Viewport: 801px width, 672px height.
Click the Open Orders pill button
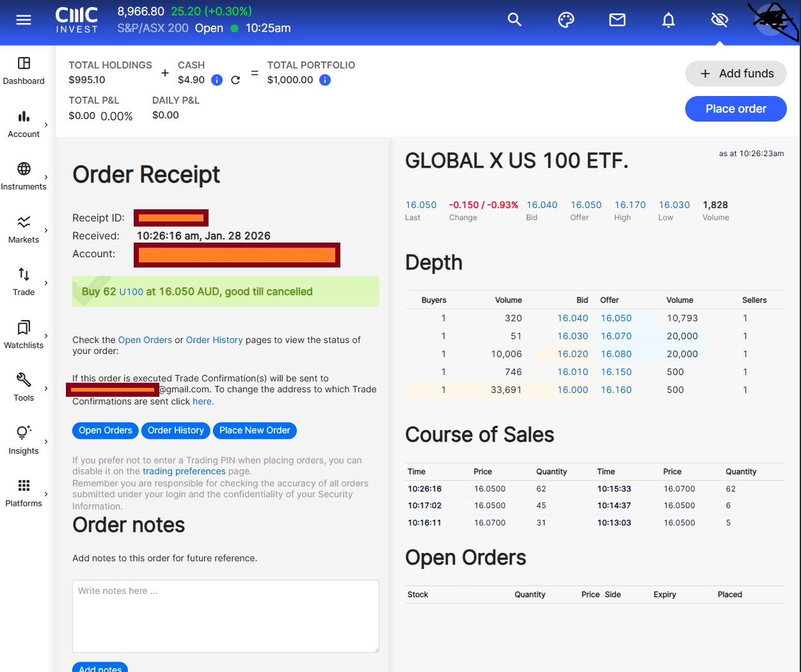click(106, 430)
